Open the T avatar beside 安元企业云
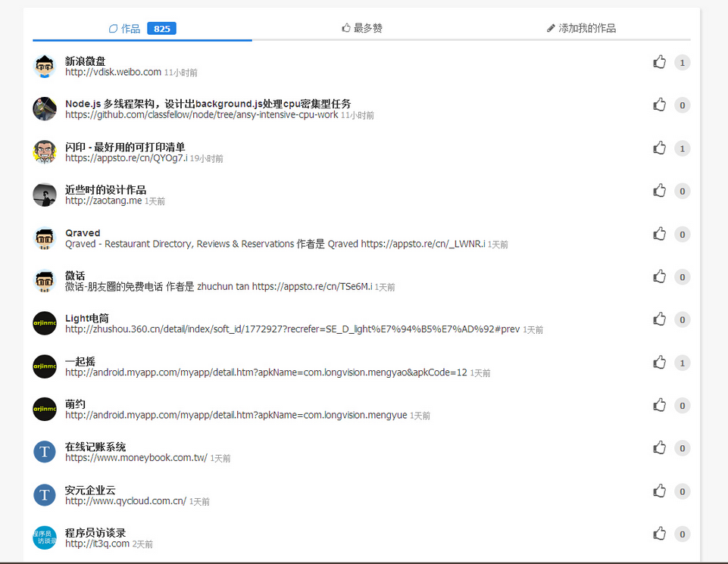The image size is (728, 564). (45, 495)
